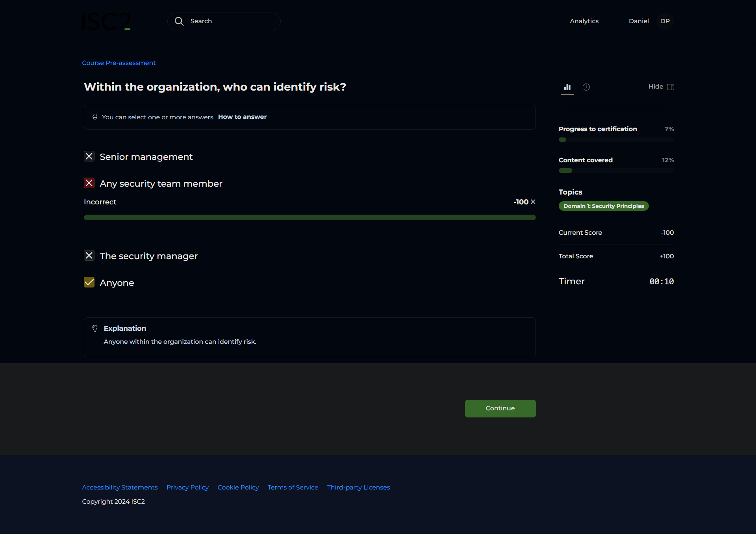Screen dimensions: 756x534
Task: Open the statistics bar chart tab
Action: 567,87
